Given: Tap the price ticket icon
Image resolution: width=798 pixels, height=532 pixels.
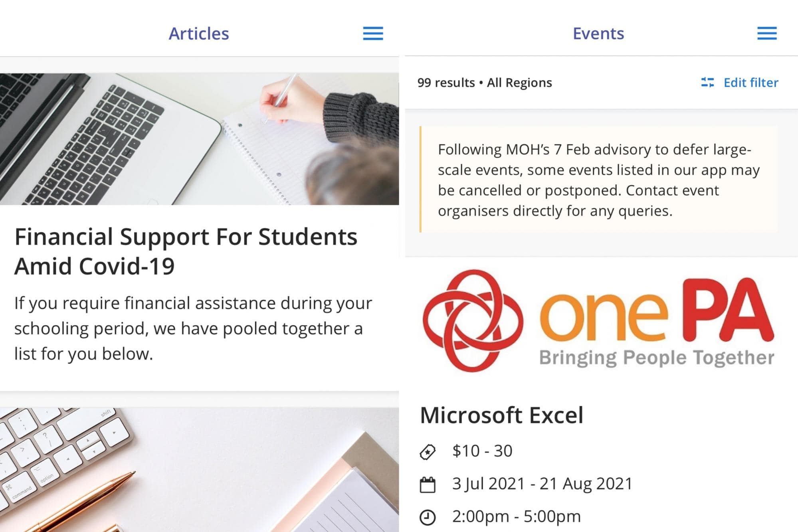Looking at the screenshot, I should [x=428, y=452].
